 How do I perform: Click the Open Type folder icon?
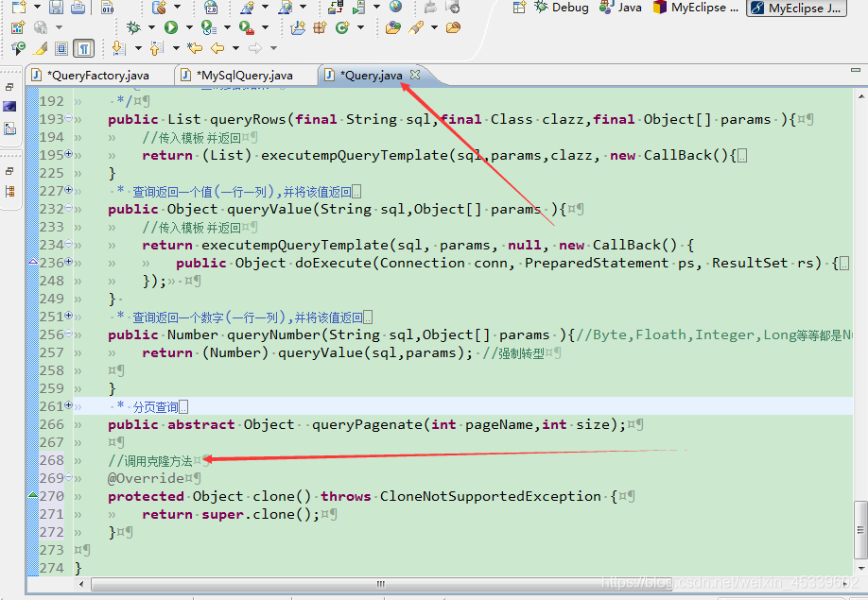(x=393, y=27)
